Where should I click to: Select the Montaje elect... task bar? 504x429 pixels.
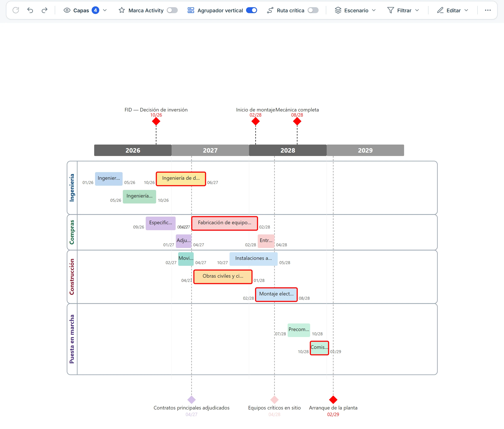pos(276,294)
